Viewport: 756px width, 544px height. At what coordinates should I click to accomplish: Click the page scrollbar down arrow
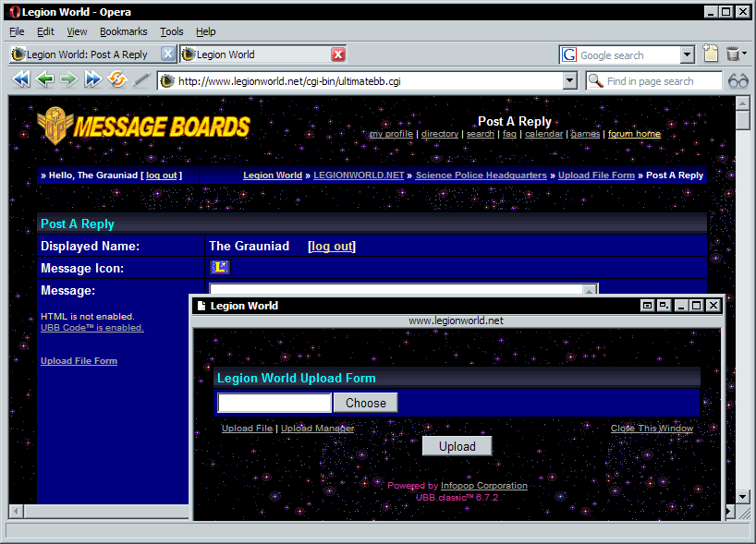point(742,497)
